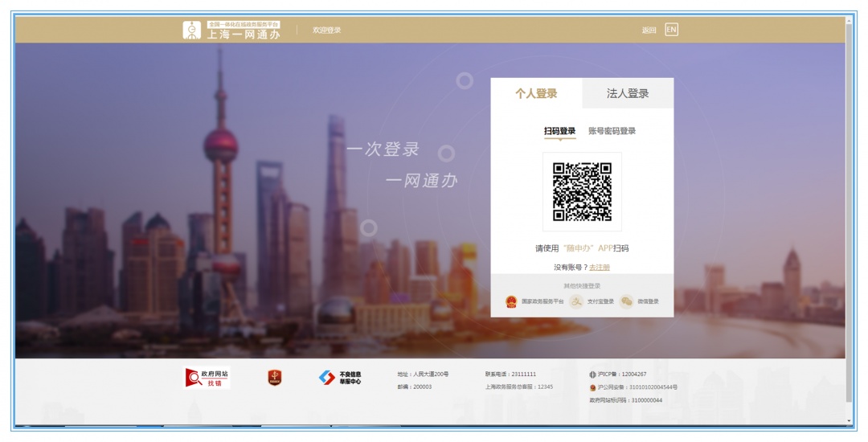This screenshot has height=442, width=868.
Task: Switch to the 法人登录 tab
Action: click(628, 93)
